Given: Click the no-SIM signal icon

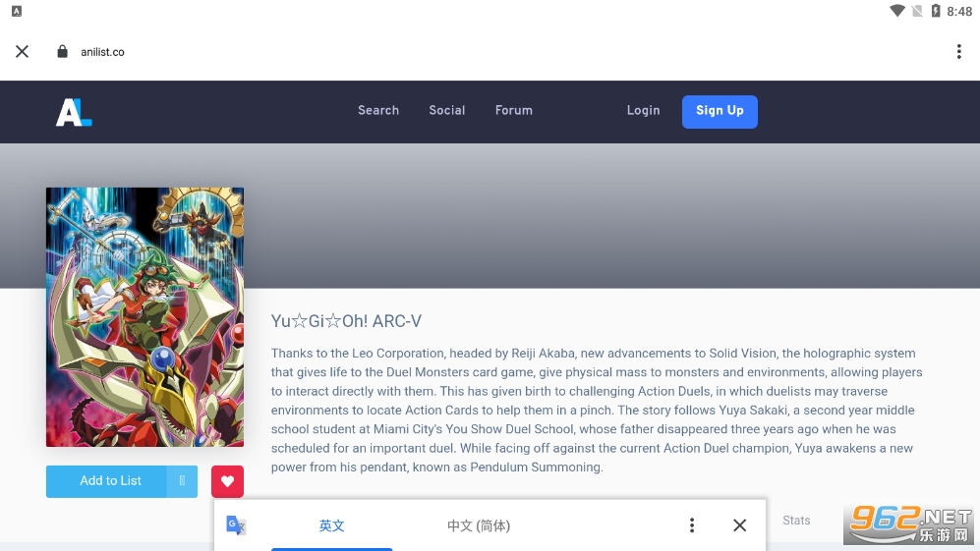Looking at the screenshot, I should click(917, 11).
